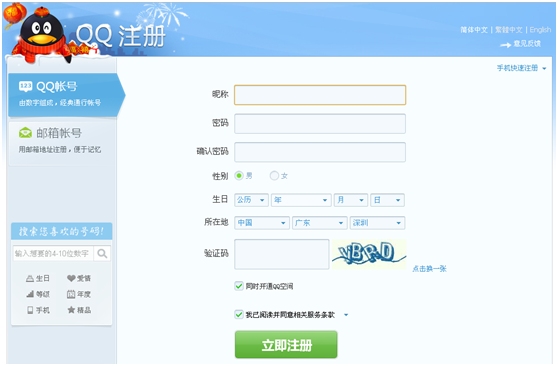Image resolution: width=558 pixels, height=366 pixels.
Task: Choose the 手机 phone number category
Action: (x=38, y=310)
